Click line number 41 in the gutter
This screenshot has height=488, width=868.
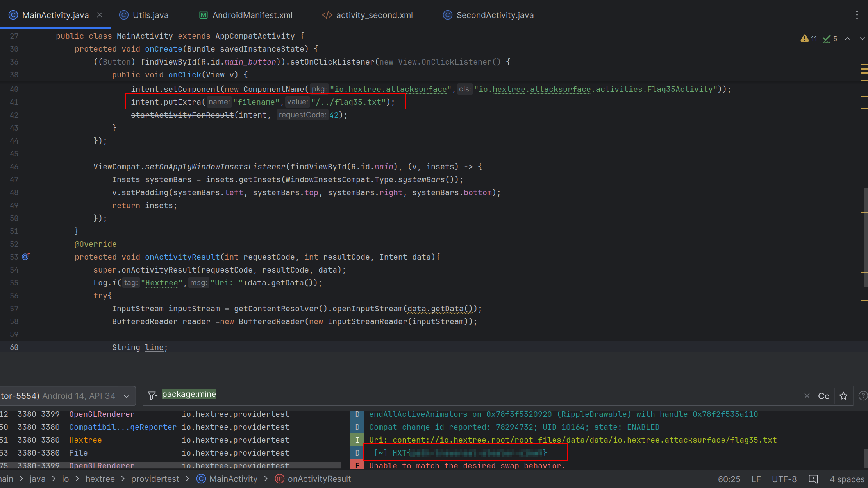(14, 102)
